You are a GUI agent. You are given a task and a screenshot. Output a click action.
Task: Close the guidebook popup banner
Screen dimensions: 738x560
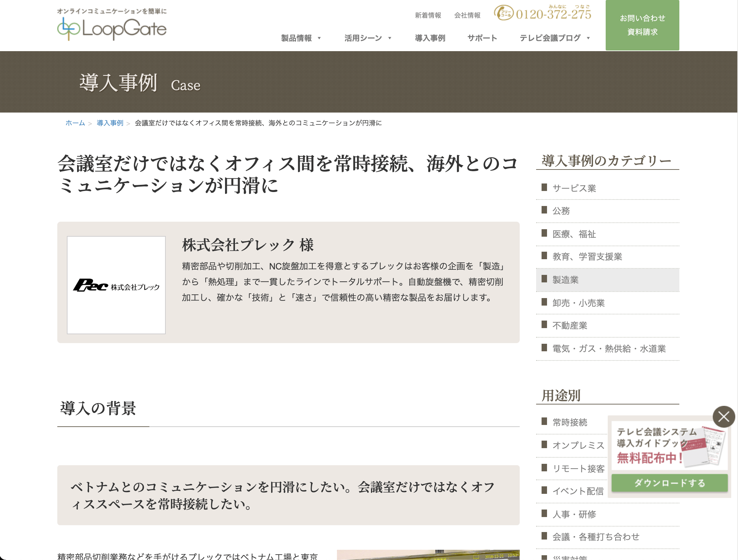(x=724, y=416)
